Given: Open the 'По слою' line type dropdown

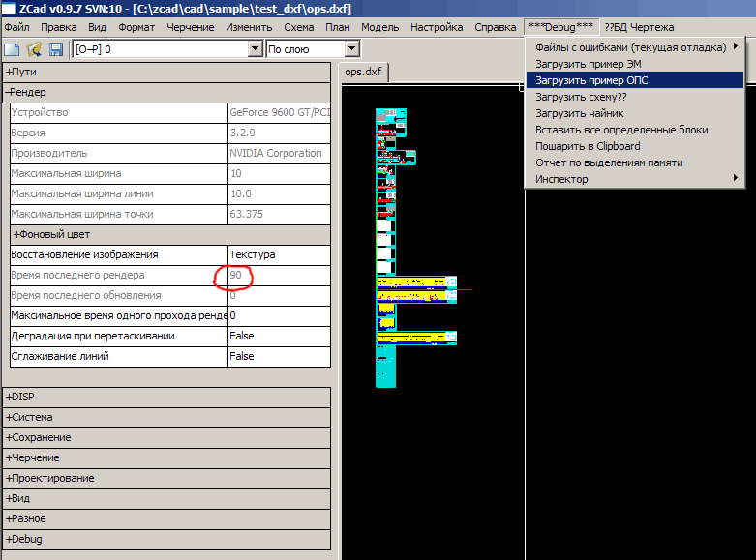Looking at the screenshot, I should [x=351, y=48].
